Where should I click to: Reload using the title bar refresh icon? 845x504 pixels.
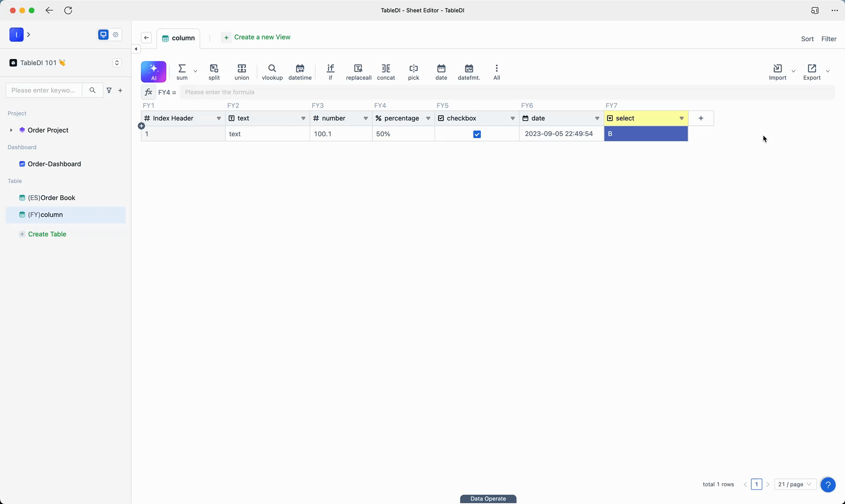68,10
